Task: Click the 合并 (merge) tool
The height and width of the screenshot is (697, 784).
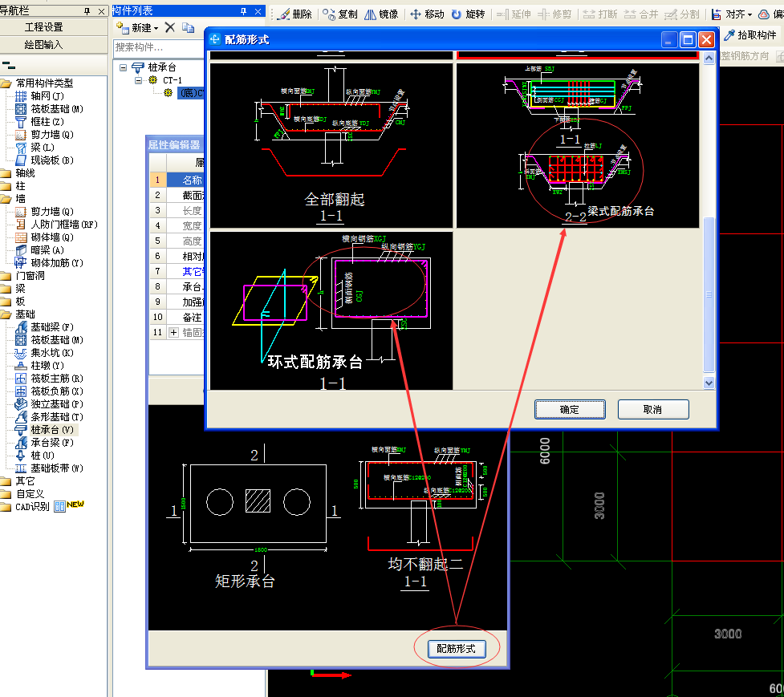Action: 641,14
